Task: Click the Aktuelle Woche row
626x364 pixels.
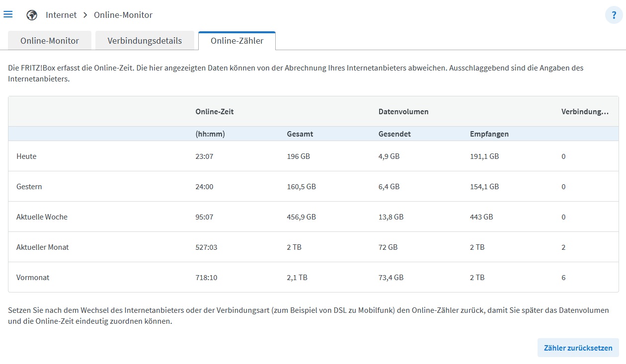Action: pyautogui.click(x=42, y=217)
